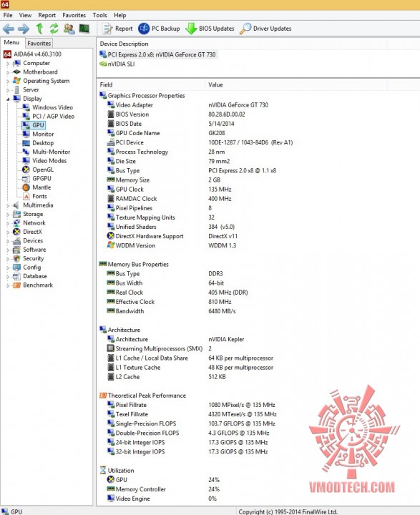The width and height of the screenshot is (420, 515).
Task: Expand the Operating System tree node
Action: (8, 81)
